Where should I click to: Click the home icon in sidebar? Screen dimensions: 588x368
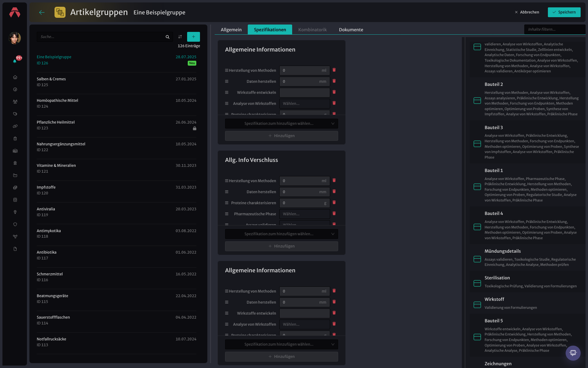click(15, 77)
